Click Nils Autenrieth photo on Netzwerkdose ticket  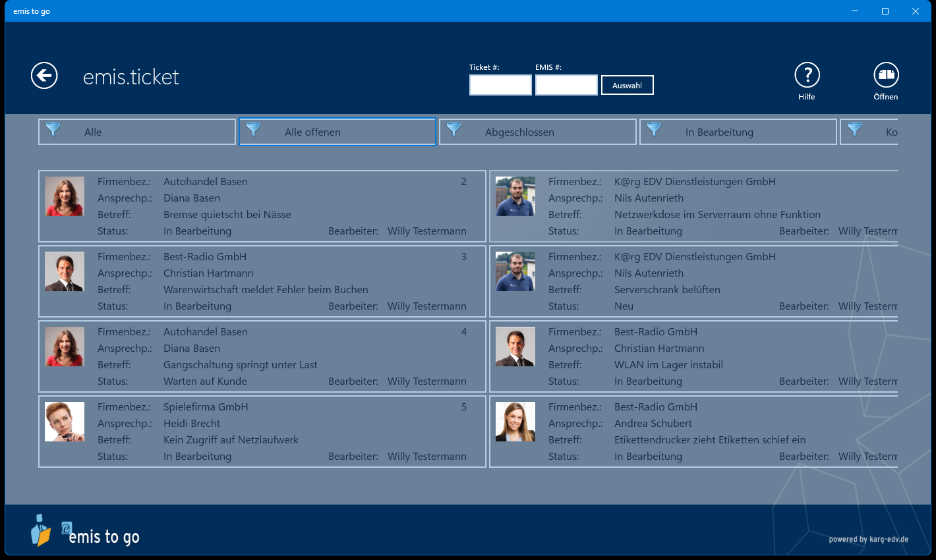pyautogui.click(x=515, y=196)
